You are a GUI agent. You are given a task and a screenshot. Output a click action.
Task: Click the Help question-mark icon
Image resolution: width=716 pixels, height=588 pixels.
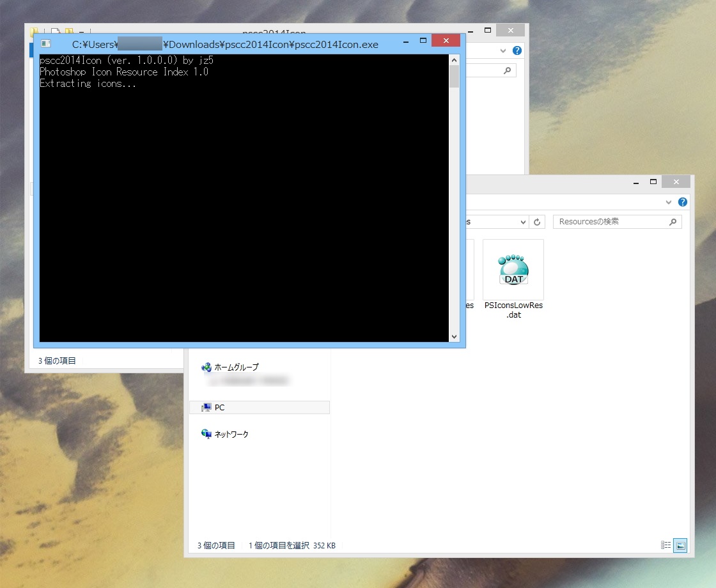[x=682, y=201]
